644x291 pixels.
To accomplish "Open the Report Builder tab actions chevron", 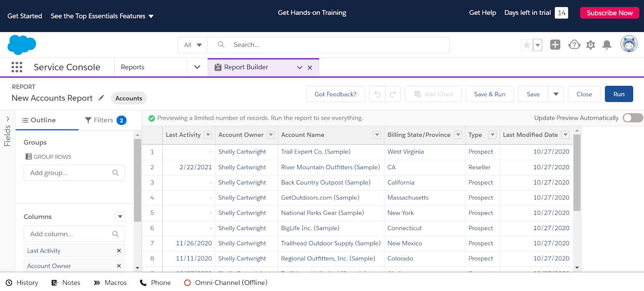I will coord(299,67).
